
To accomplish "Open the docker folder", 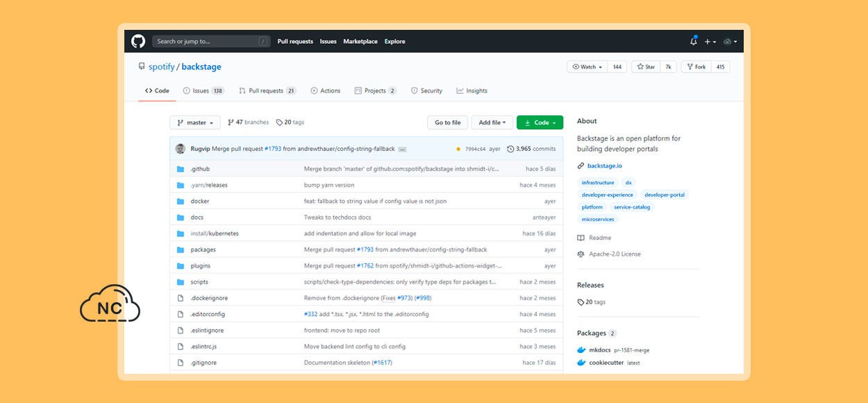I will 200,201.
